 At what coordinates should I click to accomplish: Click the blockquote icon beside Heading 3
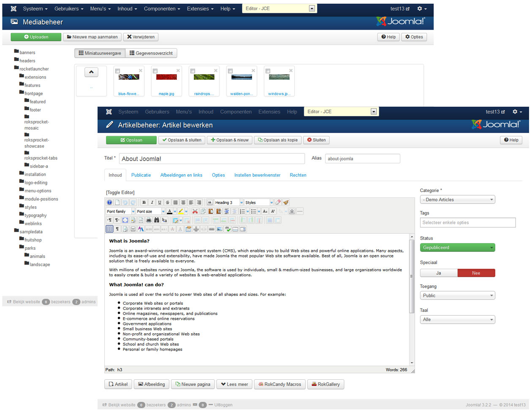(x=210, y=202)
